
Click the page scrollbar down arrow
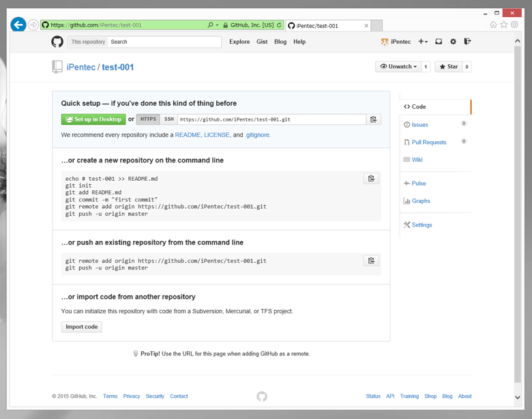click(518, 397)
